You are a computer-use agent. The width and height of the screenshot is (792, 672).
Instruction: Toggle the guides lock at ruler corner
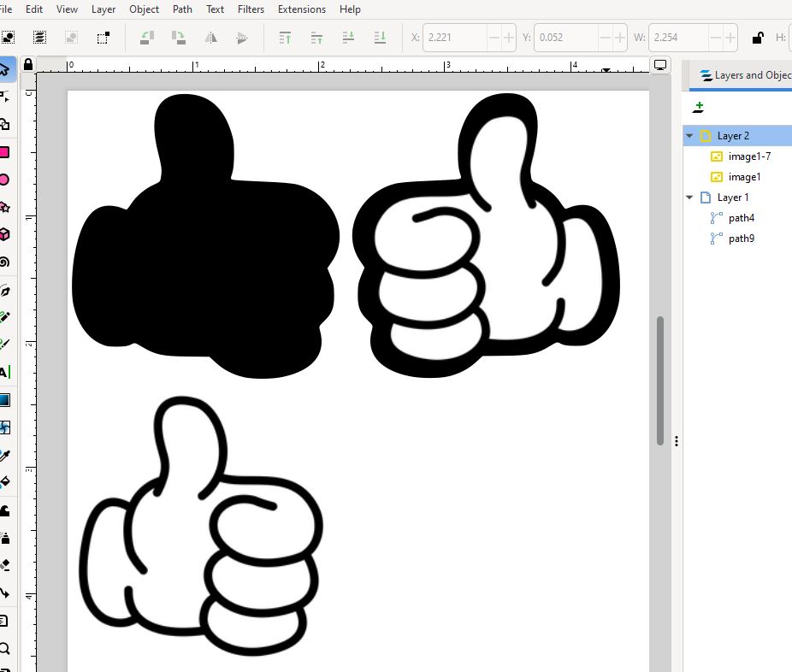pos(28,65)
